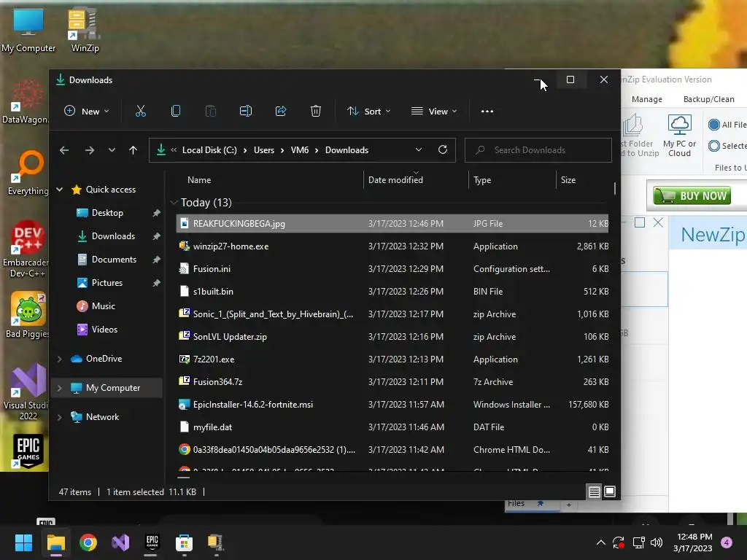Screen dimensions: 747x560
Task: Sort by the Name column header
Action: (199, 180)
